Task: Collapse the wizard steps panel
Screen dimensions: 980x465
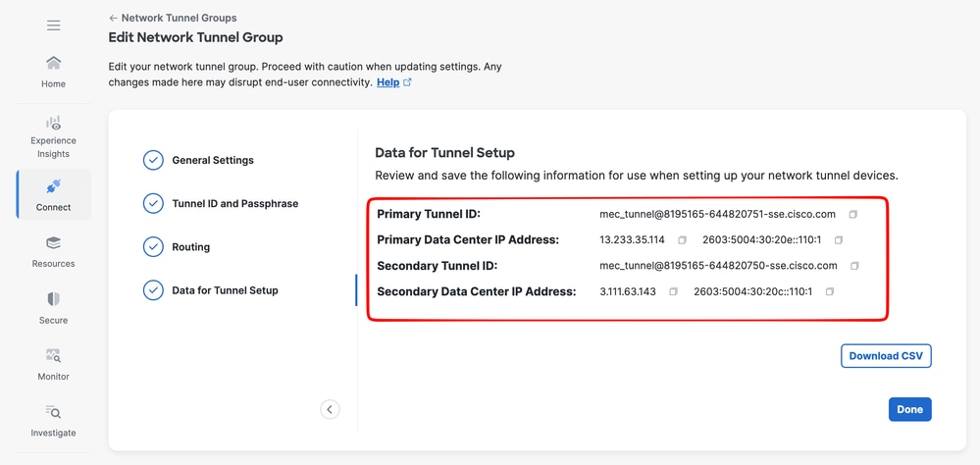Action: point(330,409)
